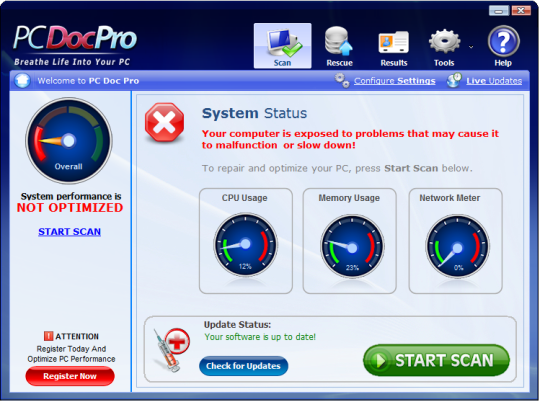Screen dimensions: 540x402
Task: Click the red ATTENTION warning icon
Action: click(x=48, y=336)
